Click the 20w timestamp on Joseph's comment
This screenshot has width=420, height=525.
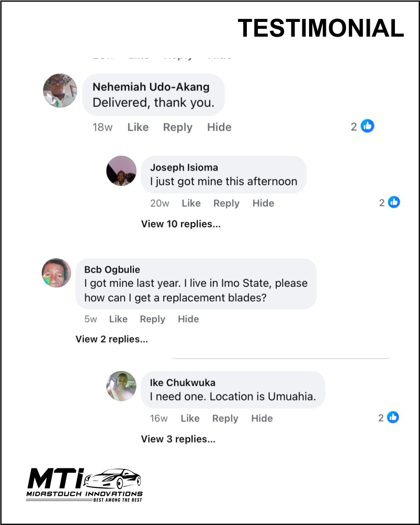pos(160,203)
